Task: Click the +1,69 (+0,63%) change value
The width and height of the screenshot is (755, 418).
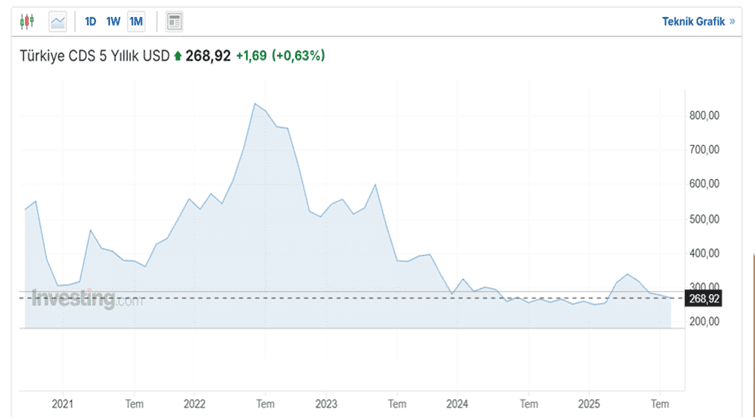Action: point(280,56)
